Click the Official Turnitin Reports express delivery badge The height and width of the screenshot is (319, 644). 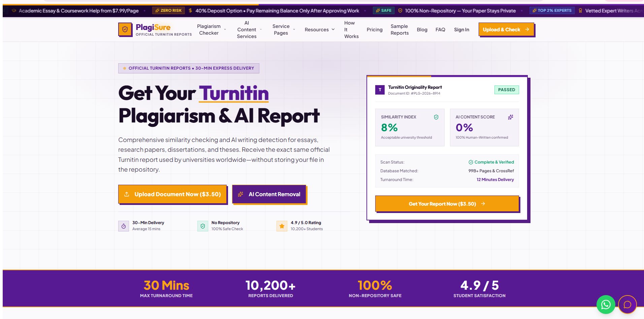point(189,68)
